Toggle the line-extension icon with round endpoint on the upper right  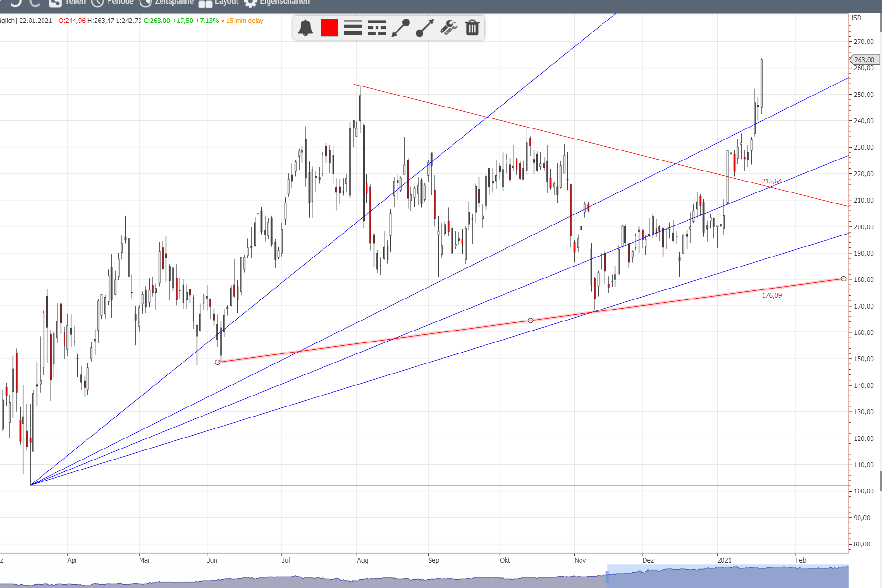[401, 28]
